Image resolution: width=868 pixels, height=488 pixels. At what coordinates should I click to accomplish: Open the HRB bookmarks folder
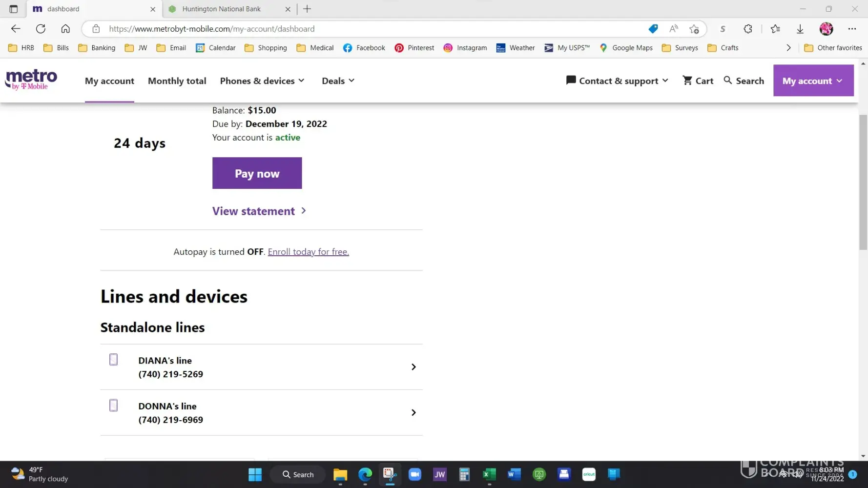tap(21, 48)
